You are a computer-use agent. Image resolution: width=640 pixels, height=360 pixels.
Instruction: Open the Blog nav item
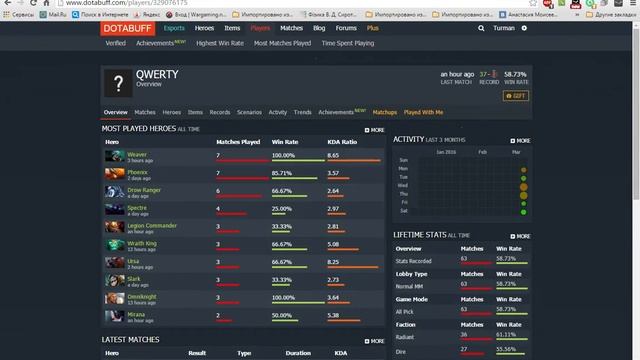coord(319,28)
